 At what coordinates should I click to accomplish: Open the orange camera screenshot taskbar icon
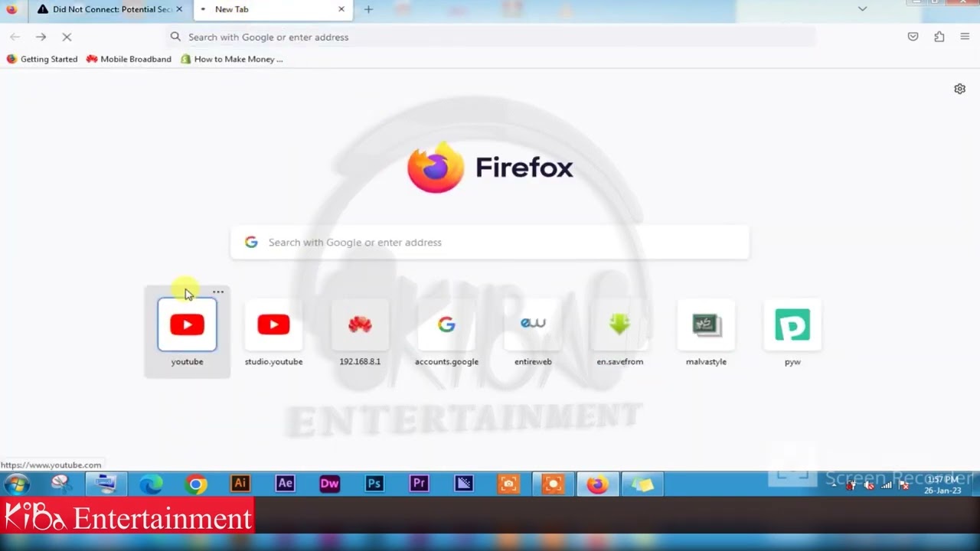tap(508, 484)
